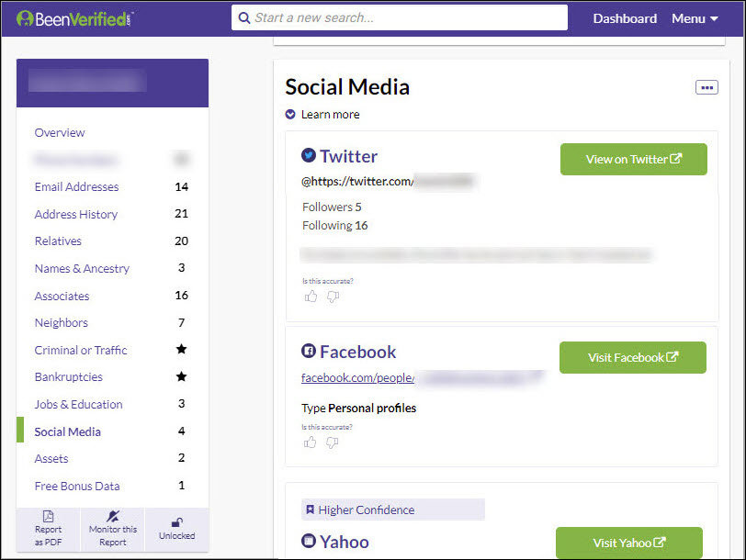
Task: Click the Higher Confidence label
Action: click(x=367, y=510)
